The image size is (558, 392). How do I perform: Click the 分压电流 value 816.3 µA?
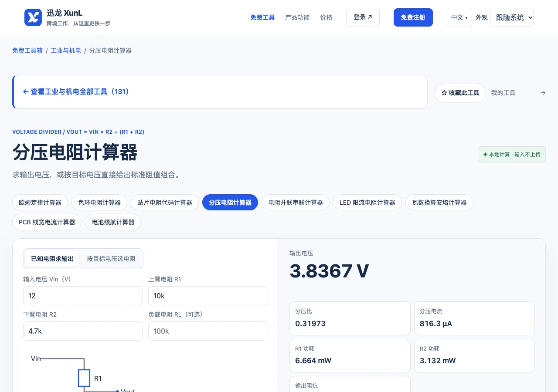(x=436, y=324)
